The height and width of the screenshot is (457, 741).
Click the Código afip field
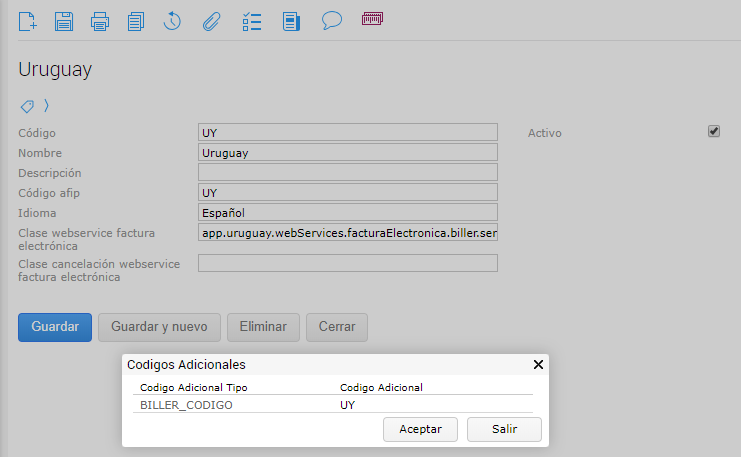[348, 192]
